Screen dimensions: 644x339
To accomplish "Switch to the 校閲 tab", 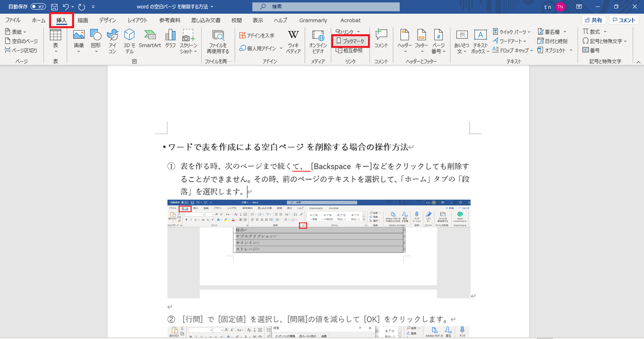I will 237,20.
